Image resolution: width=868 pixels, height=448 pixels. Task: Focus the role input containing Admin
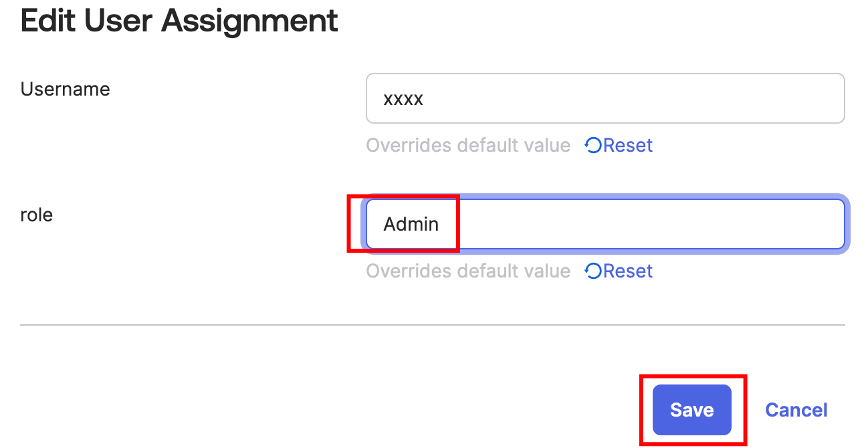coord(602,224)
